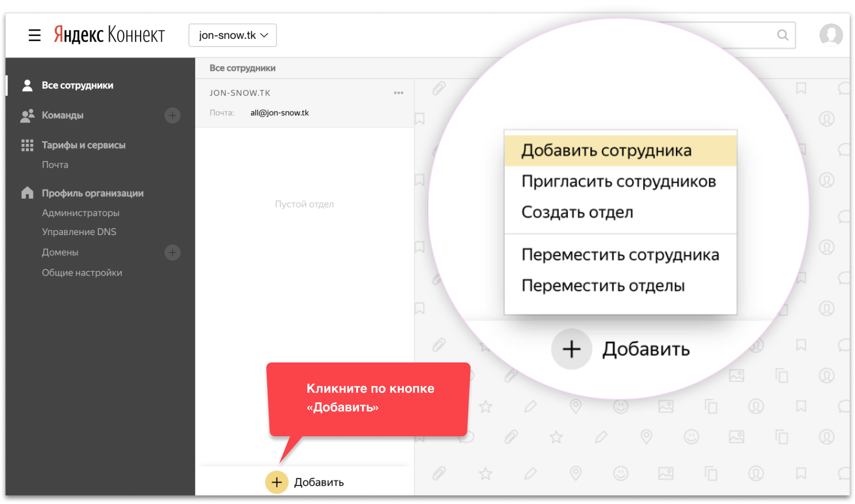Expand the jon-snow.tk organization dropdown
The image size is (855, 504).
click(x=232, y=35)
